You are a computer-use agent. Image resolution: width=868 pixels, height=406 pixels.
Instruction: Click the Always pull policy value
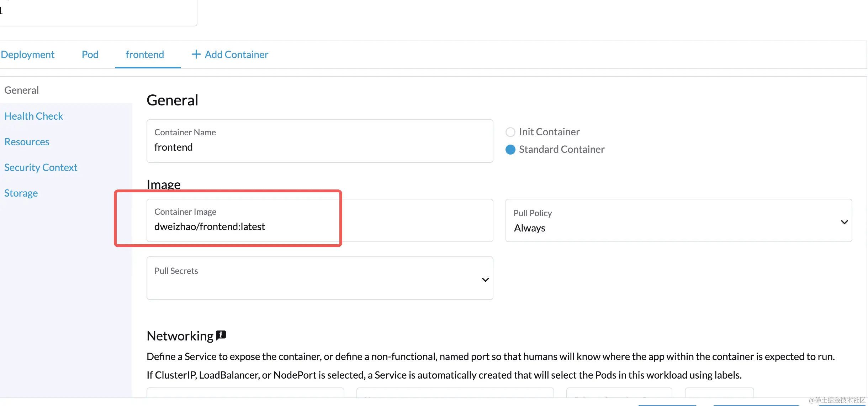529,228
